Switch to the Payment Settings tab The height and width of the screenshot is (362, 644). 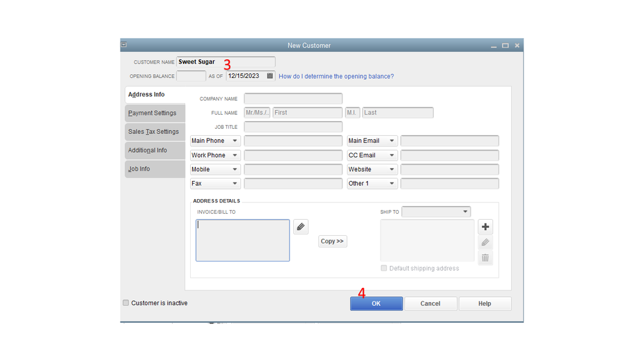tap(155, 113)
